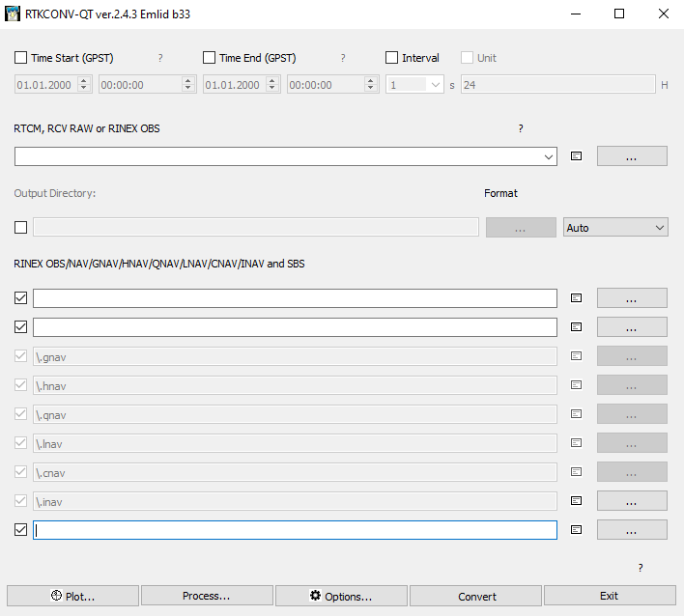
Task: Open the view-file icon next to input file field
Action: coord(576,156)
